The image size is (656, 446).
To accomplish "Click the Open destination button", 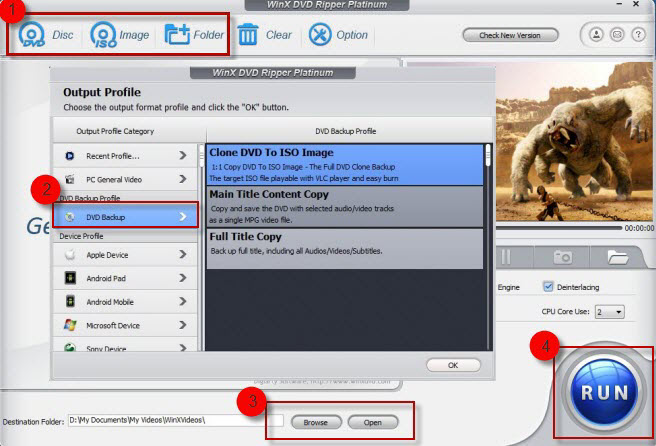I will 372,423.
